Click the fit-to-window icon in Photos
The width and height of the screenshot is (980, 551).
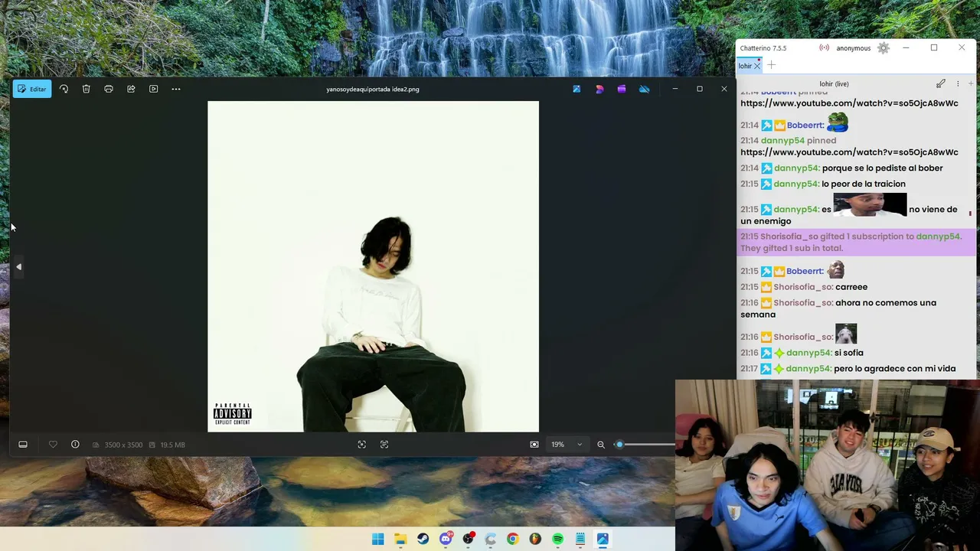362,445
